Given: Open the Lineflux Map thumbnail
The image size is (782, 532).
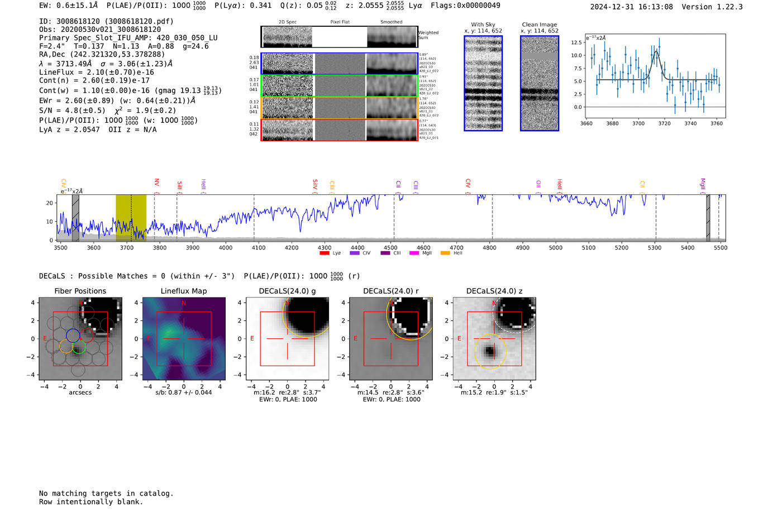Looking at the screenshot, I should 184,339.
